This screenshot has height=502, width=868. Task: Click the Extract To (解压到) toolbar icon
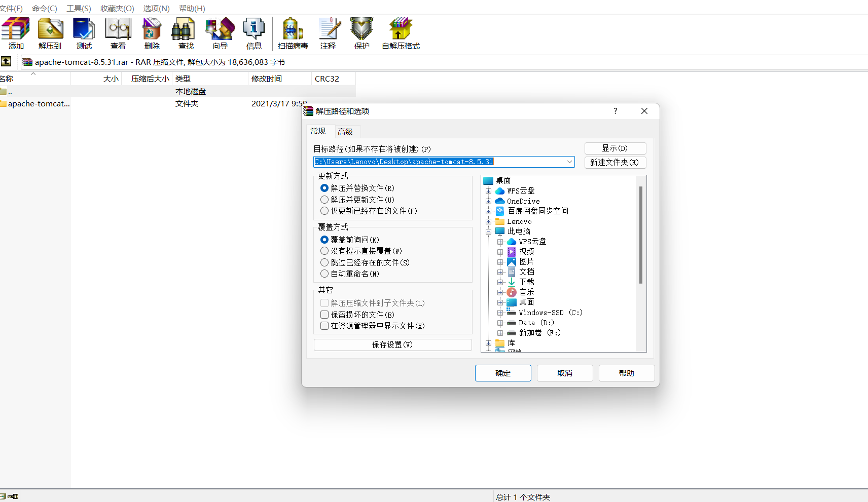pyautogui.click(x=50, y=29)
